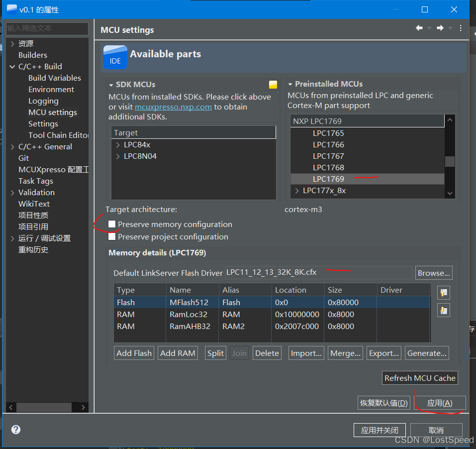
Task: Collapse the SDK MCUs section
Action: [x=111, y=85]
